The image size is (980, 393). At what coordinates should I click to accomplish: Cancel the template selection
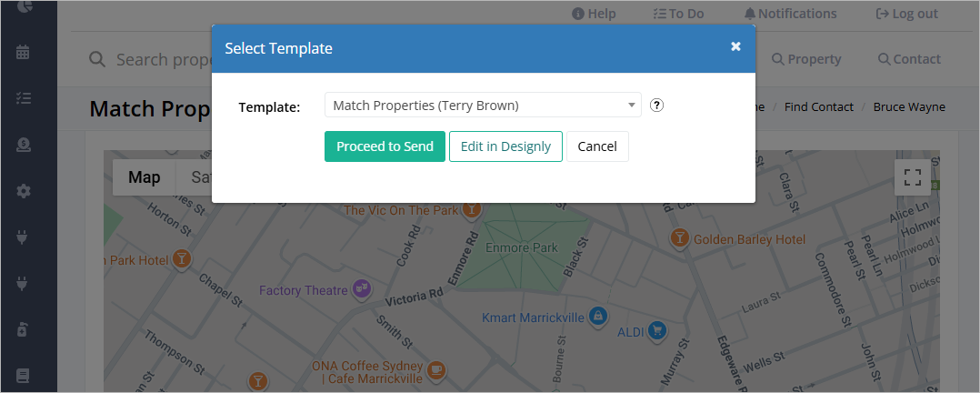(597, 146)
